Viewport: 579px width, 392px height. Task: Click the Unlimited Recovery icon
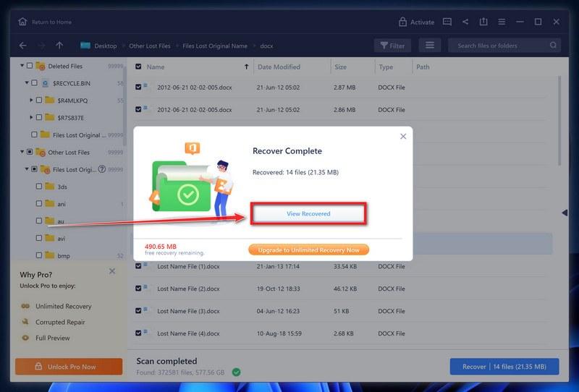(x=25, y=306)
